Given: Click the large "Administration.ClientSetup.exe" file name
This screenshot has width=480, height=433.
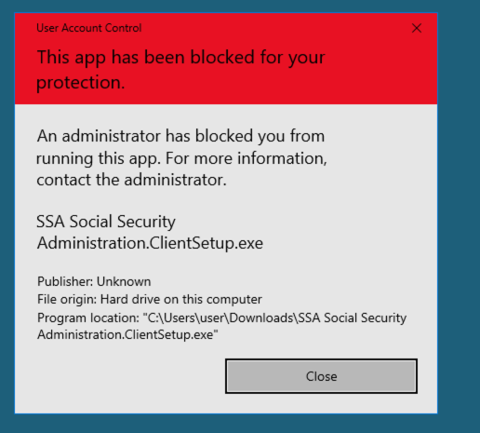Looking at the screenshot, I should pyautogui.click(x=150, y=243).
